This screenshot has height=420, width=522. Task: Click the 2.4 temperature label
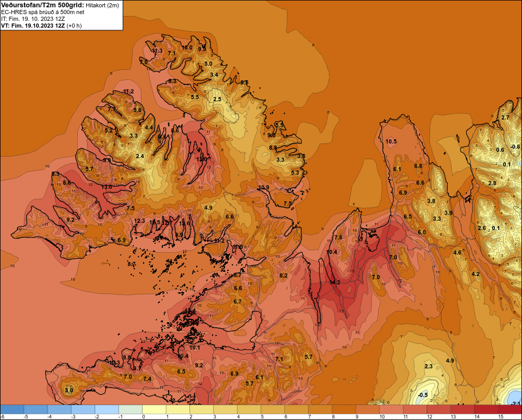tap(140, 156)
